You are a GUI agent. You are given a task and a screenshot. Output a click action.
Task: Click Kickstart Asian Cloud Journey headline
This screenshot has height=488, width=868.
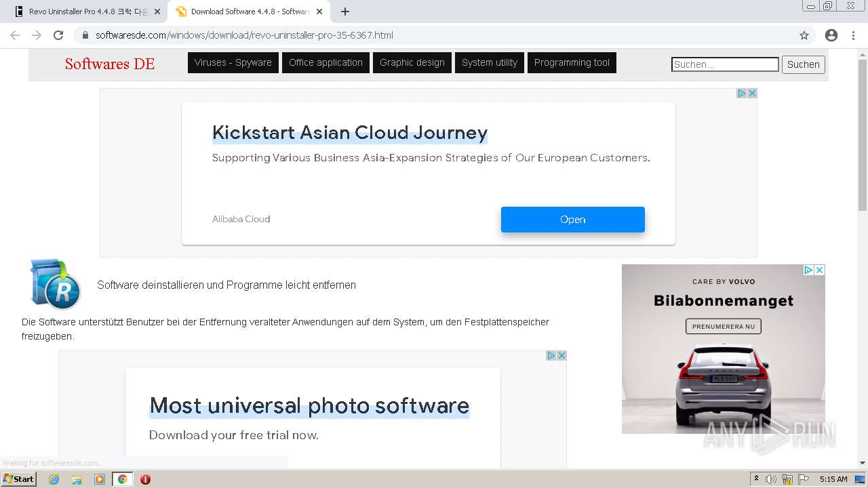(x=350, y=132)
